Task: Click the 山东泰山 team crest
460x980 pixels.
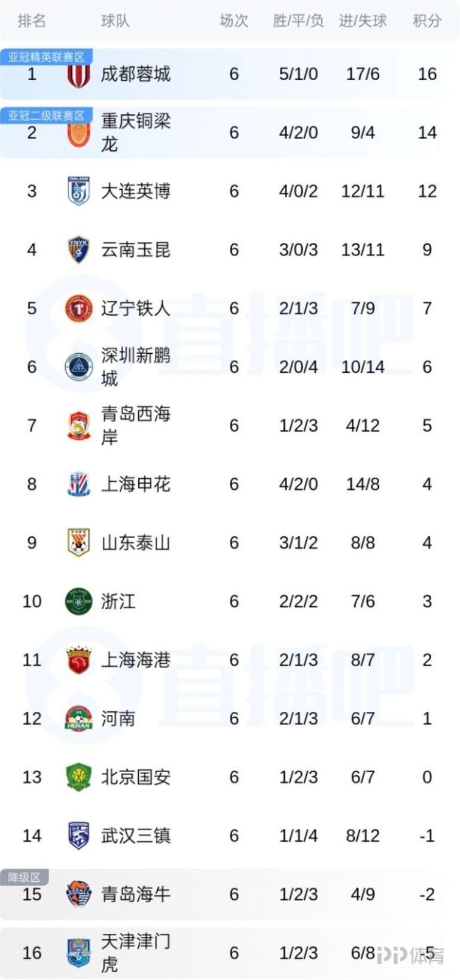Action: pos(78,542)
